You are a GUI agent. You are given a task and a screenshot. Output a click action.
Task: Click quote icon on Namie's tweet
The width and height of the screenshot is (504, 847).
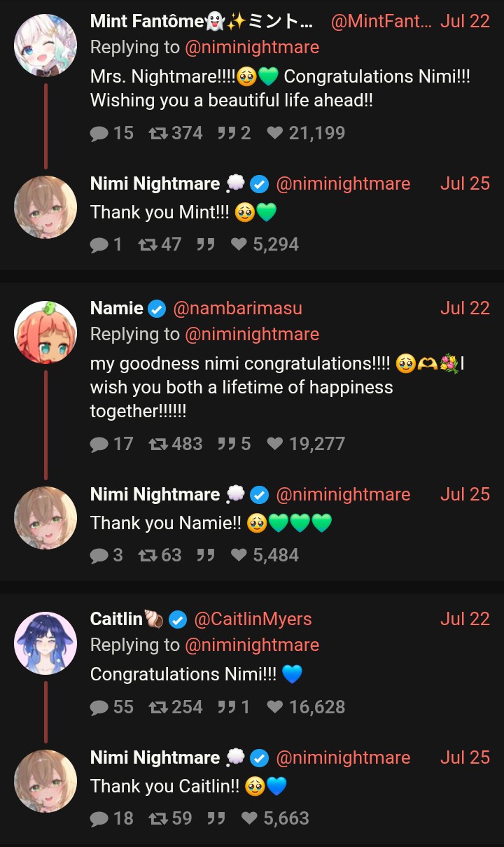pyautogui.click(x=227, y=444)
